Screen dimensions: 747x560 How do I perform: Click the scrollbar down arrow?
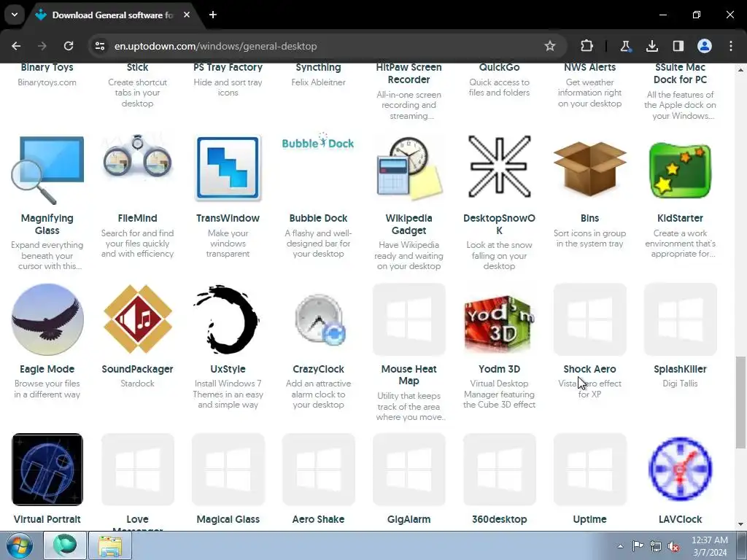point(740,524)
